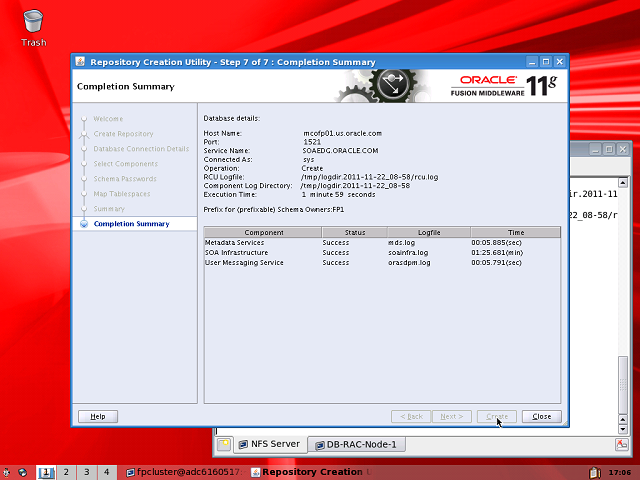Click the new tab icon beside NFS Server
This screenshot has width=640, height=480.
[224, 444]
